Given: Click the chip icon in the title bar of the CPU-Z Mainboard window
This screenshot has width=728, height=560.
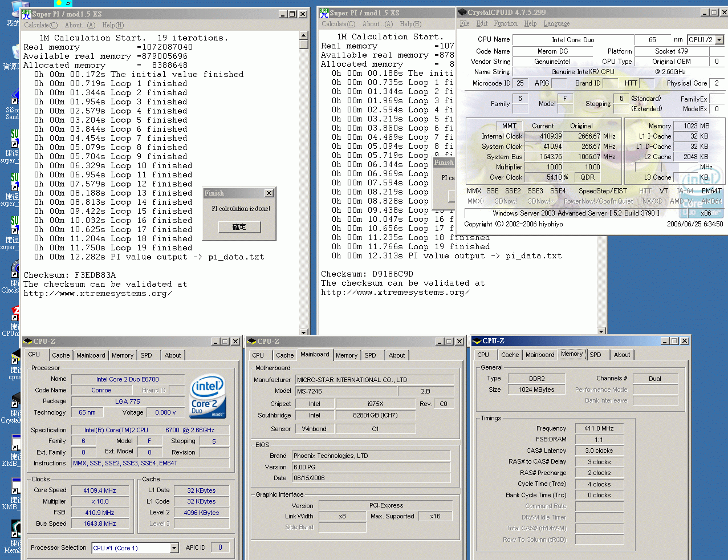Looking at the screenshot, I should [x=252, y=341].
